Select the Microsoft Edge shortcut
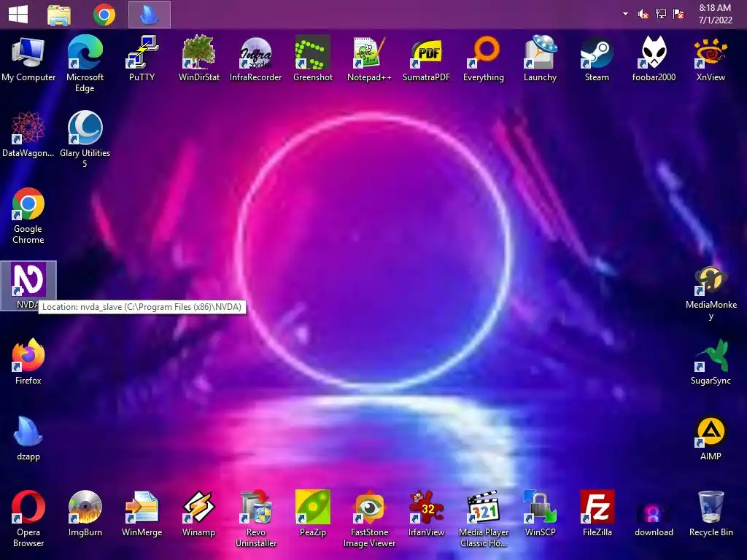Screen dimensions: 747x560 point(85,63)
